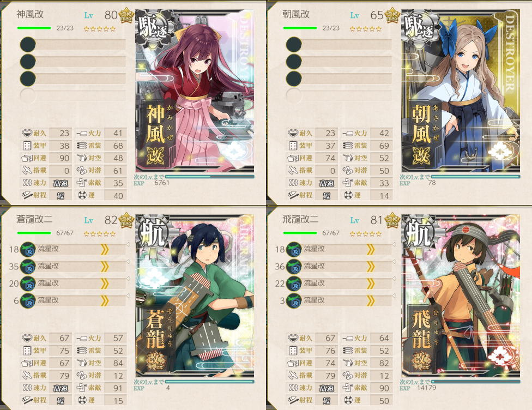Click the 耐久 heart icon in 朝風改 stats

pos(293,134)
